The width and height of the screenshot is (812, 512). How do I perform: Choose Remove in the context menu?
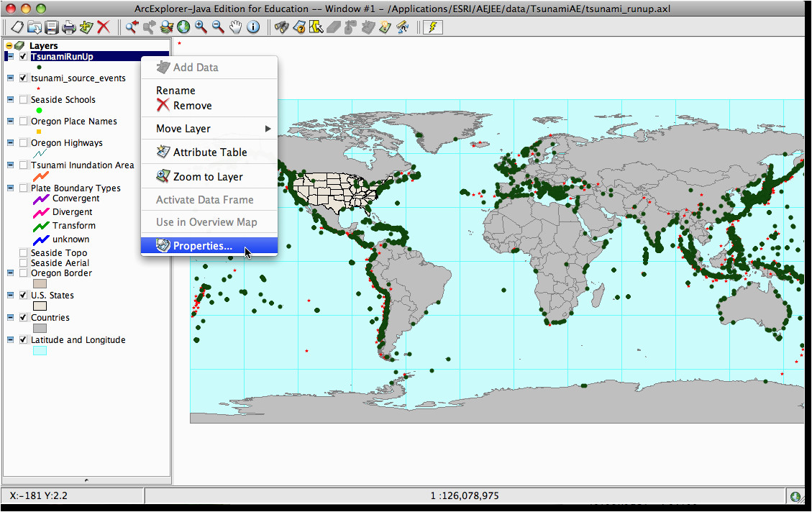click(209, 106)
